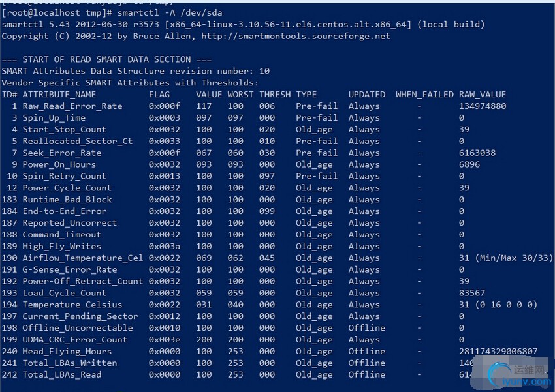Click the ATTRIBUTE_NAME column header
The image size is (555, 392).
pos(59,95)
